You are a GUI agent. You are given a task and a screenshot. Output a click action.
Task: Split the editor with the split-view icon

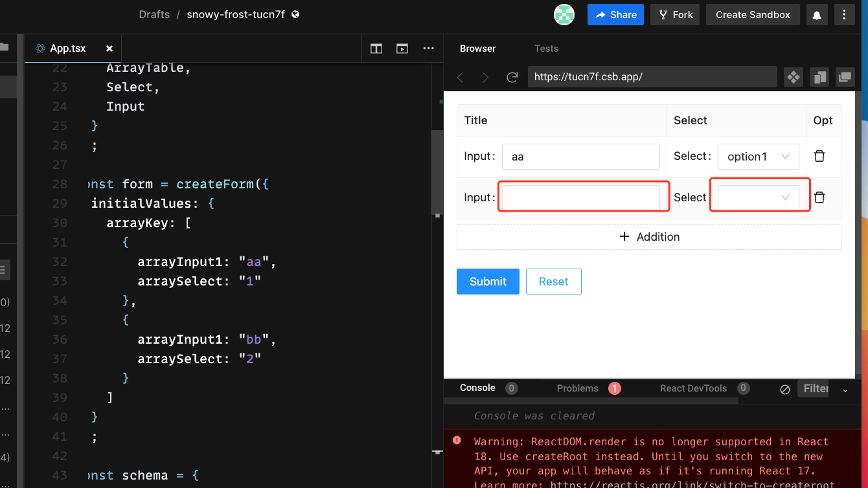(x=376, y=48)
